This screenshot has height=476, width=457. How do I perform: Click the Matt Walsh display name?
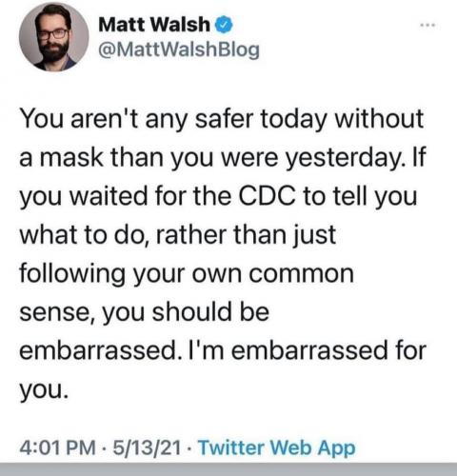point(154,25)
